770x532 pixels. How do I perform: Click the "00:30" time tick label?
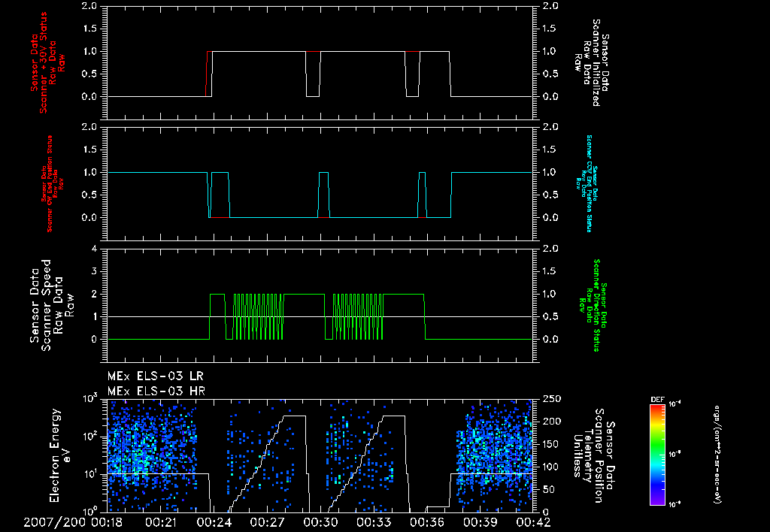[320, 522]
